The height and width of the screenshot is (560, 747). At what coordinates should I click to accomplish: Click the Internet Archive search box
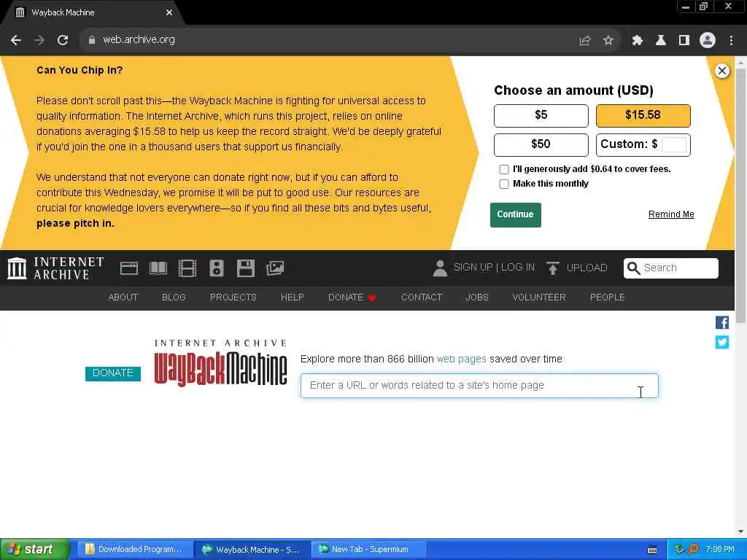671,268
